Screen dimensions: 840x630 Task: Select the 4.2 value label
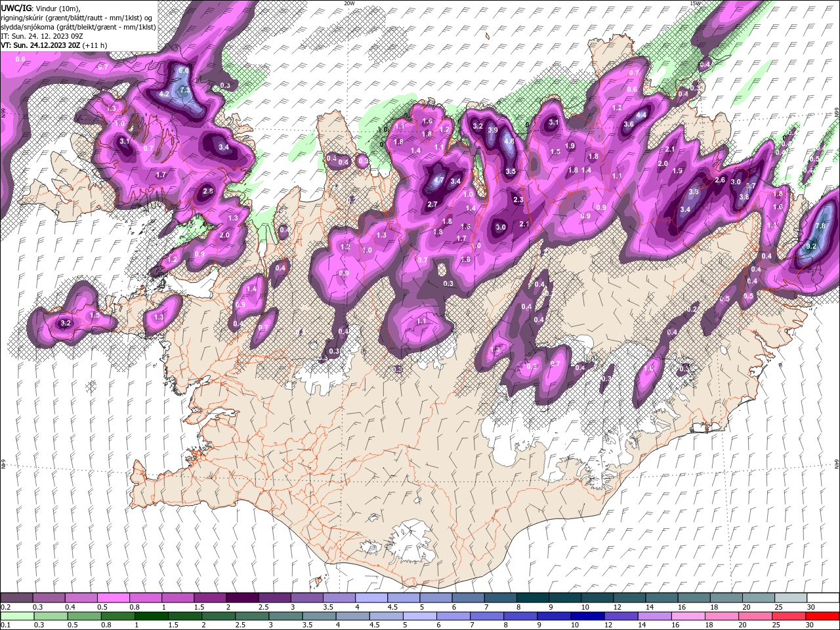click(165, 94)
